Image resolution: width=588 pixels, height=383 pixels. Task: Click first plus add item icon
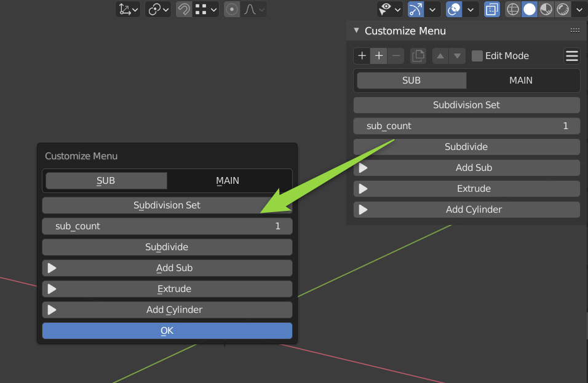coord(362,56)
